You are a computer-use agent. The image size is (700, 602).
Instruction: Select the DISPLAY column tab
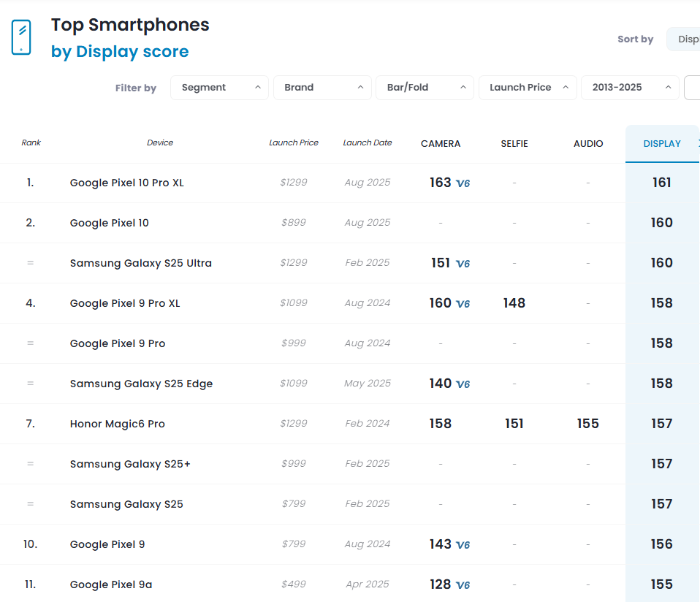pos(662,144)
